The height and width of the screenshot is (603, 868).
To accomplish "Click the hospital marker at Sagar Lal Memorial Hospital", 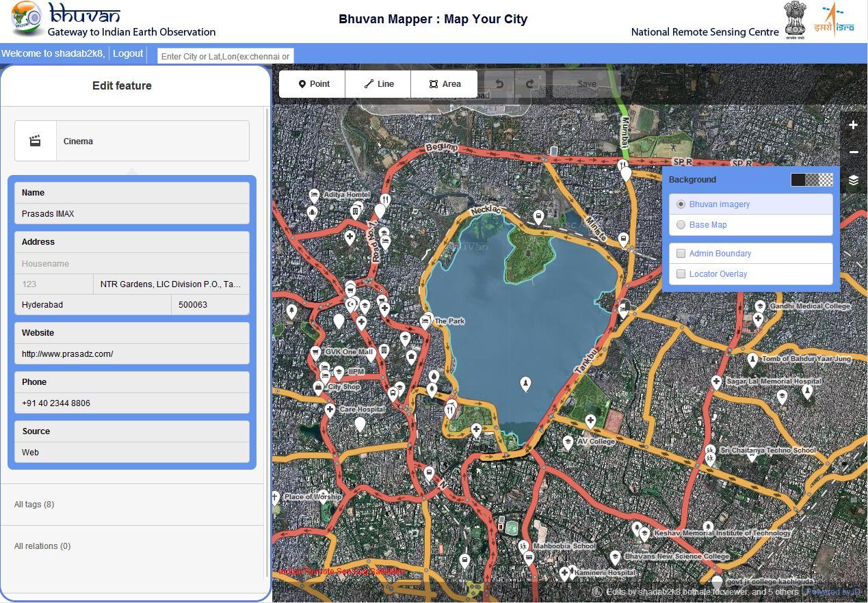I will tap(716, 381).
